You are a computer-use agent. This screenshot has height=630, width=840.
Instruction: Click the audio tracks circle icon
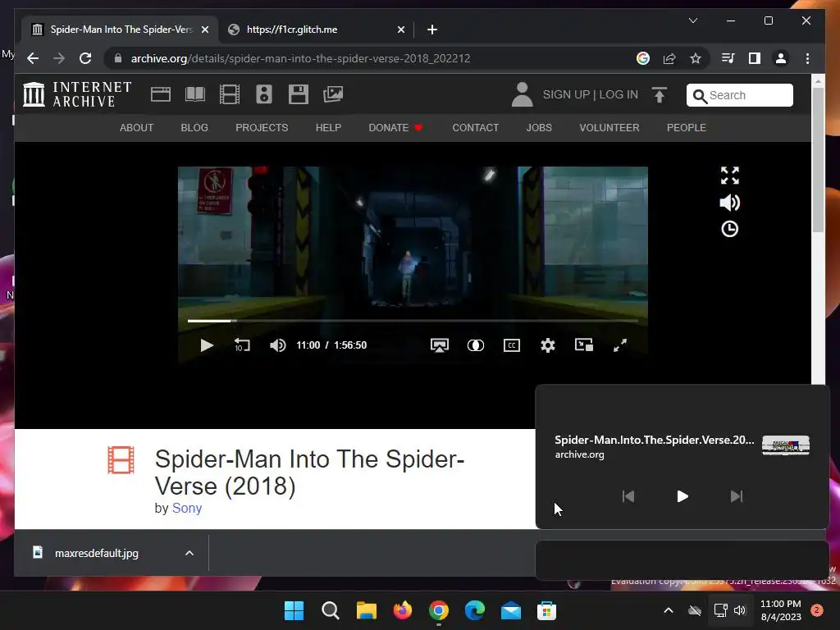click(x=475, y=345)
